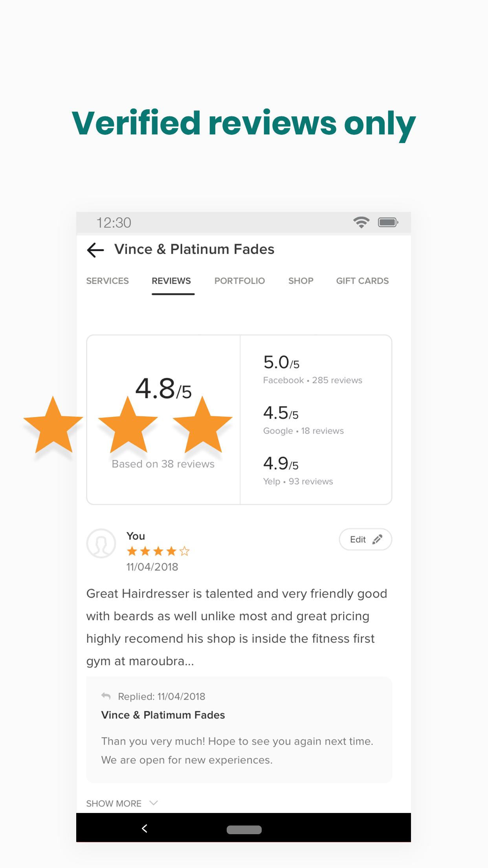Click the pencil icon in Edit button
The image size is (488, 868).
[377, 539]
